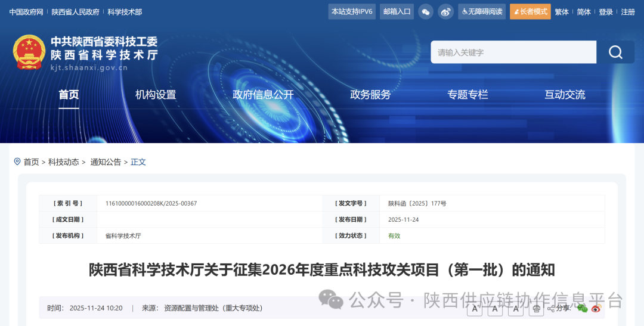Click 正文 in the breadcrumb
Image resolution: width=644 pixels, height=326 pixels.
138,162
